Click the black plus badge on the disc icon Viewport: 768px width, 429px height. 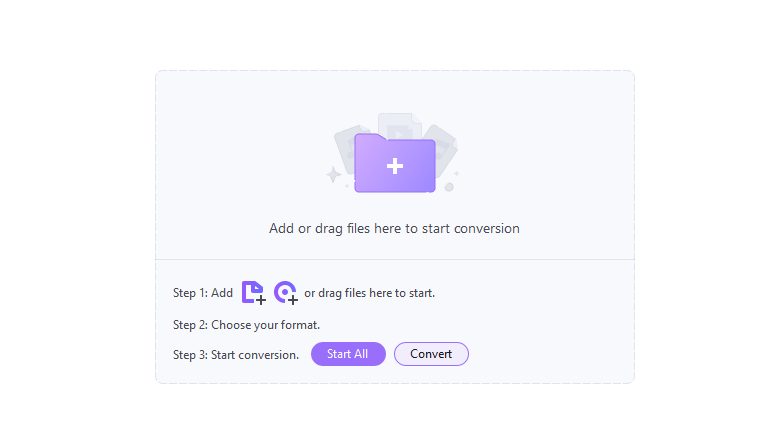(293, 300)
